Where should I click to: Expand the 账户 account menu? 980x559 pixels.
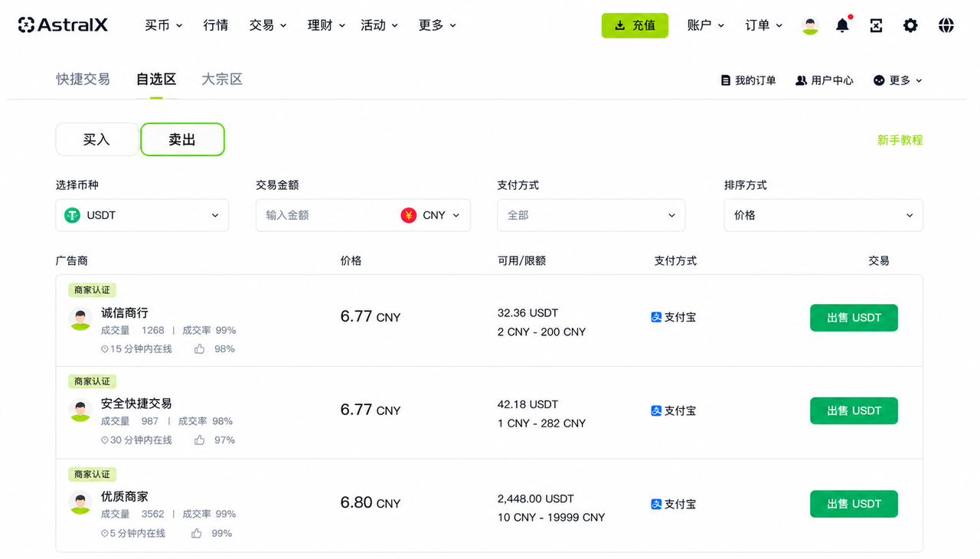click(x=706, y=25)
